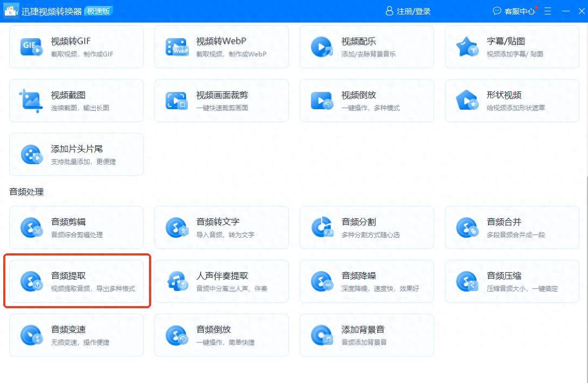This screenshot has width=588, height=383.
Task: Click 注册/登录 to sign in
Action: tap(408, 11)
